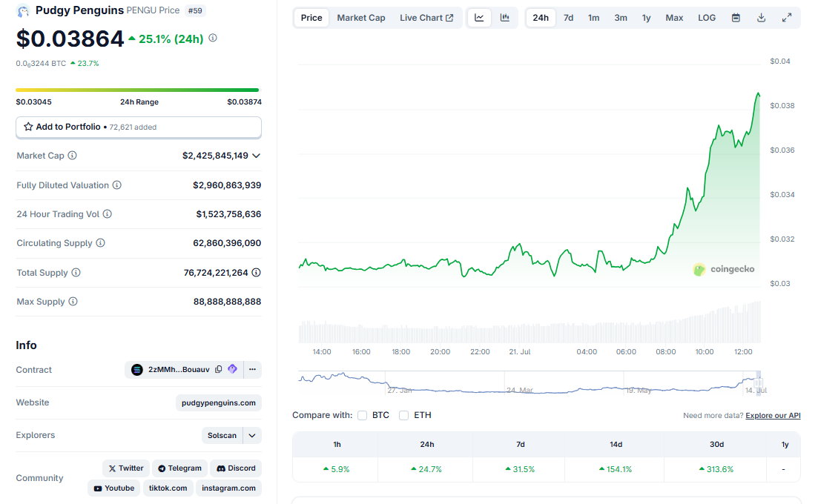818x504 pixels.
Task: Copy the contract address
Action: [x=219, y=370]
